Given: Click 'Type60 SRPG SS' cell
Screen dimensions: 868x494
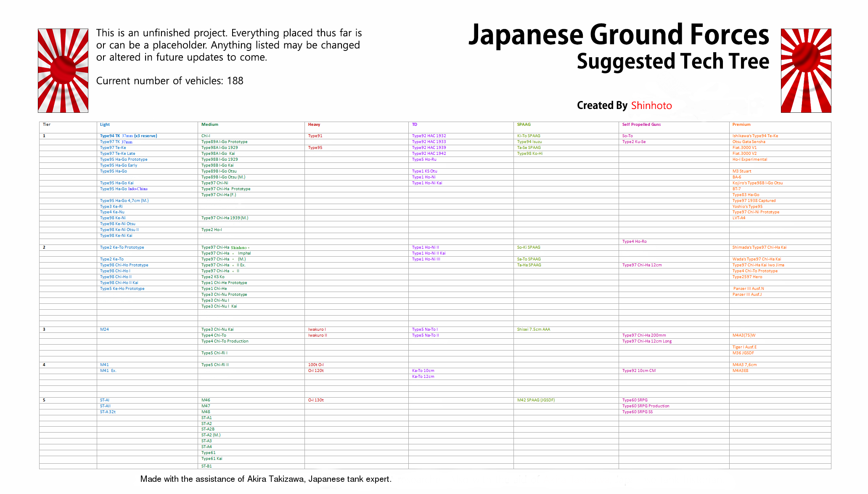Looking at the screenshot, I should [x=638, y=412].
